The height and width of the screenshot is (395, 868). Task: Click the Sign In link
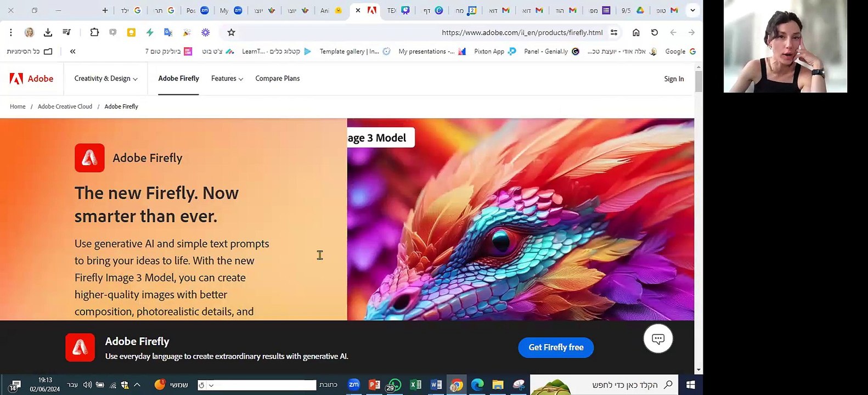pos(674,79)
